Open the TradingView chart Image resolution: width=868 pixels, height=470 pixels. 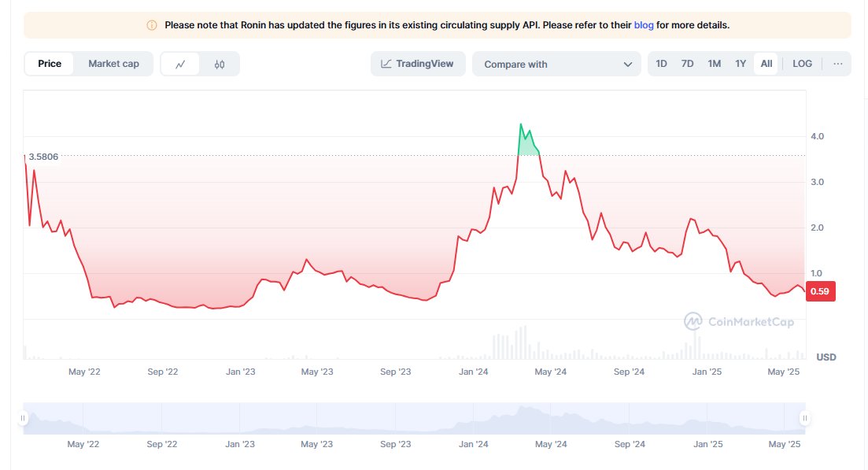(x=418, y=64)
